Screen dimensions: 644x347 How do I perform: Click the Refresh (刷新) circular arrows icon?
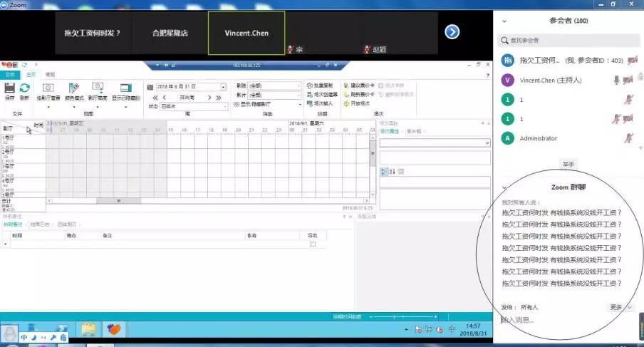point(25,88)
